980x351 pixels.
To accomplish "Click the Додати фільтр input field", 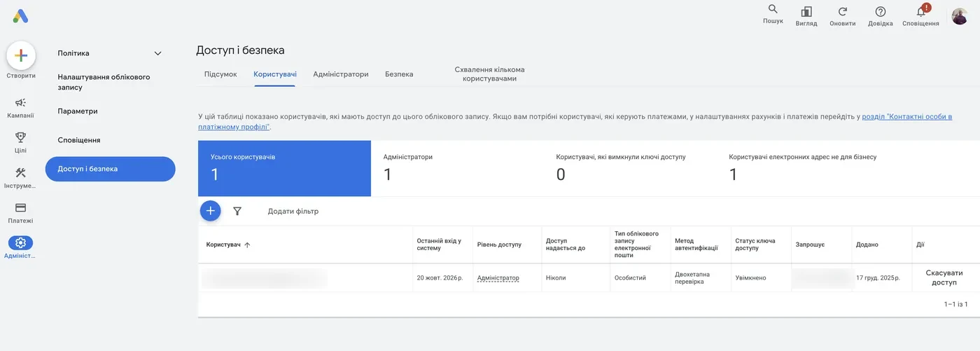I will pos(293,211).
